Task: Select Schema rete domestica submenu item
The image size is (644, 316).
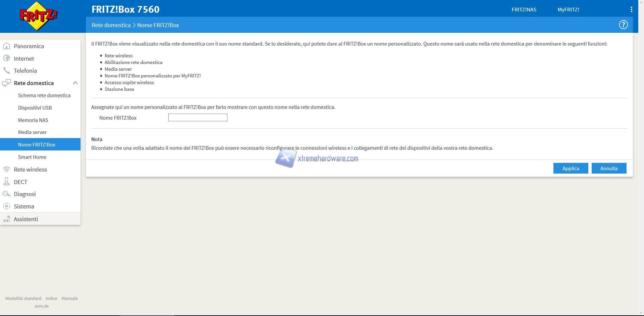Action: [x=44, y=96]
